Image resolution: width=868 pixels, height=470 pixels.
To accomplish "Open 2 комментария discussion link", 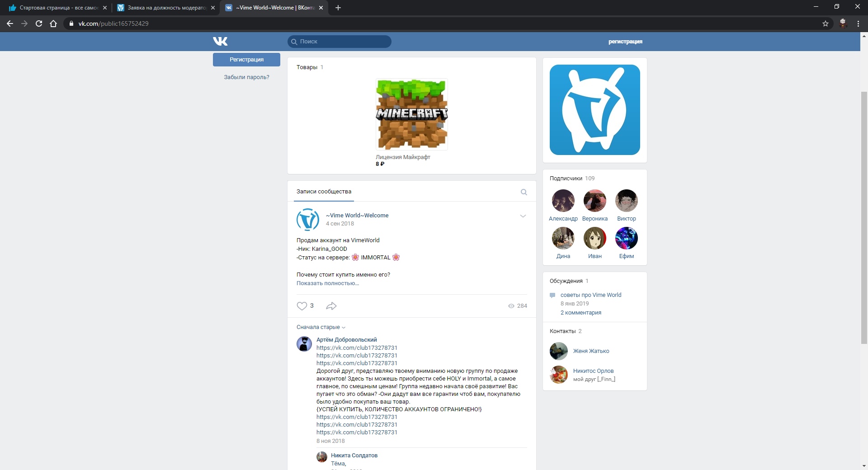I will click(x=581, y=313).
